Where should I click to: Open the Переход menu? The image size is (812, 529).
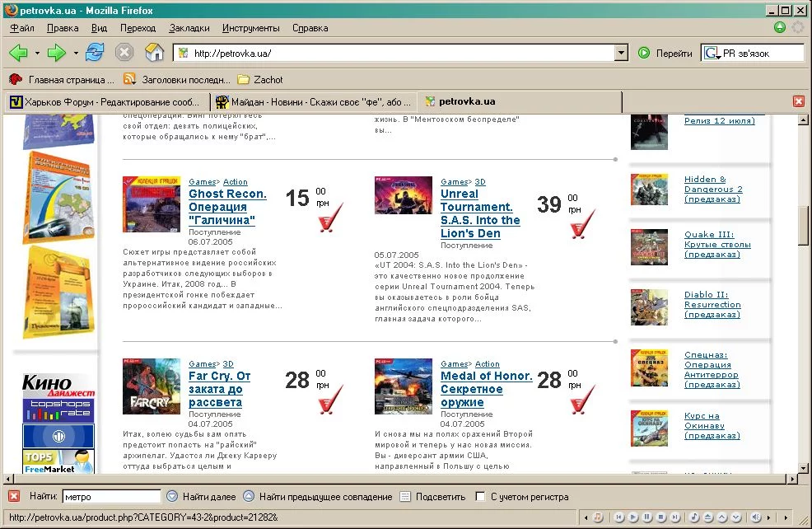click(138, 28)
